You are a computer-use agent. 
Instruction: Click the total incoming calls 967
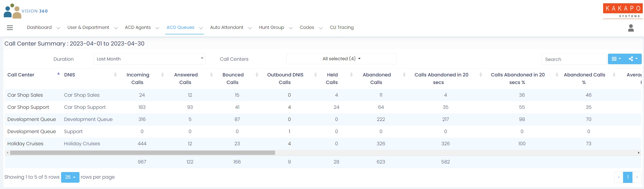pos(142,162)
